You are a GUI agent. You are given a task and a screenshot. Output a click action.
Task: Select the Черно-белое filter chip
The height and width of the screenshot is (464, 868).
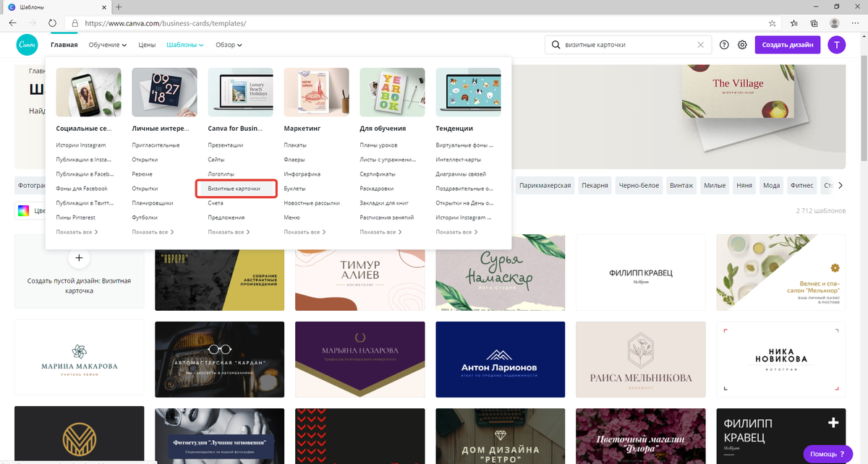639,186
